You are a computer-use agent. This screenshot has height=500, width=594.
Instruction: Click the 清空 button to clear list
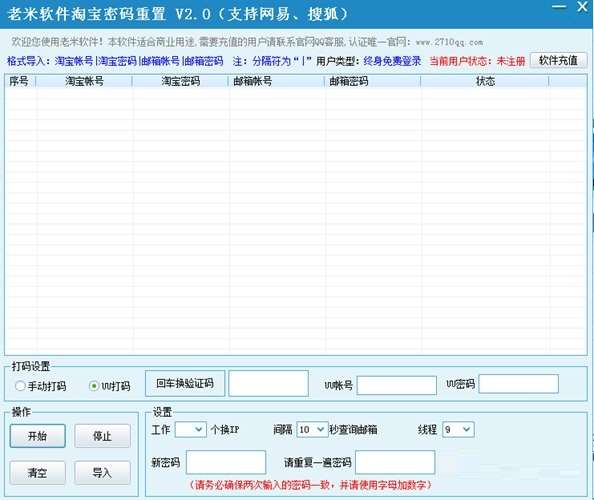(38, 473)
